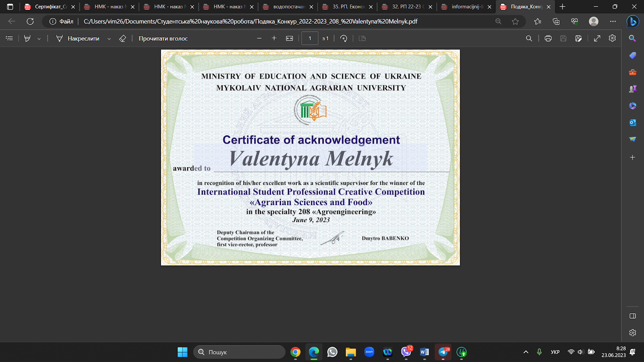
Task: Show hidden system tray icons
Action: (526, 352)
